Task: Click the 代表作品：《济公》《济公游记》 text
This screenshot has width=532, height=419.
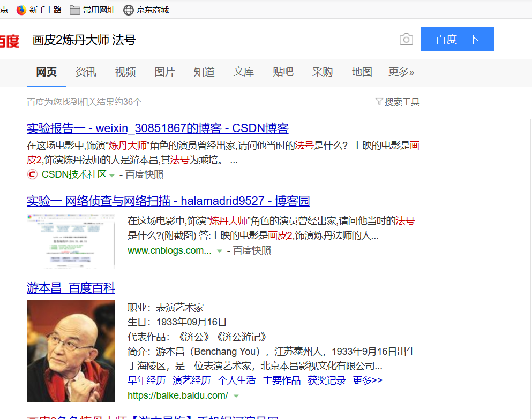Action: [197, 337]
